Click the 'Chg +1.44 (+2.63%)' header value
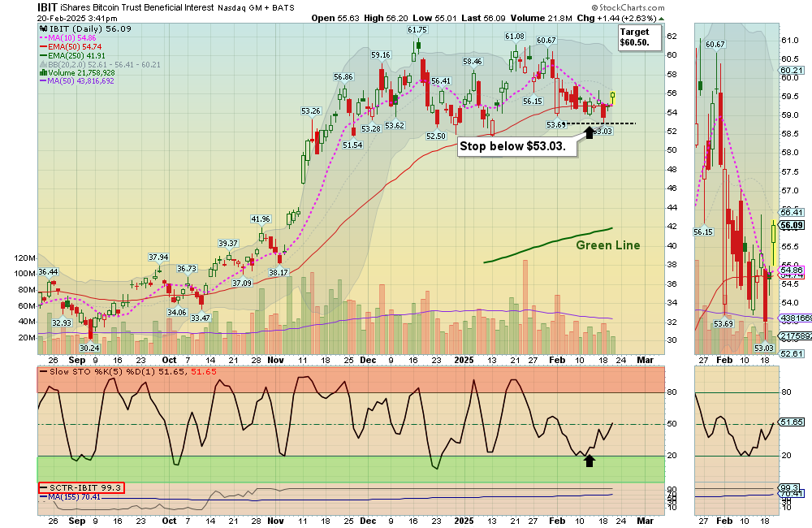This screenshot has height=528, width=812. [616, 18]
